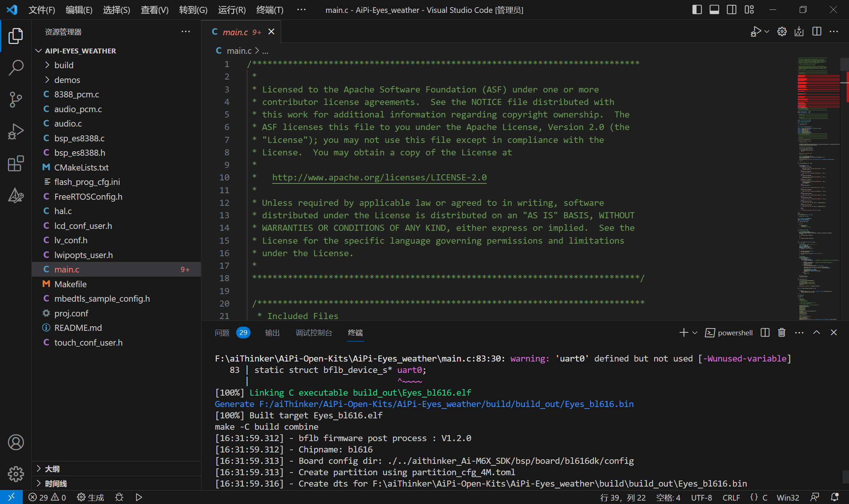
Task: Click the 空格: 4 indentation setting
Action: 668,497
